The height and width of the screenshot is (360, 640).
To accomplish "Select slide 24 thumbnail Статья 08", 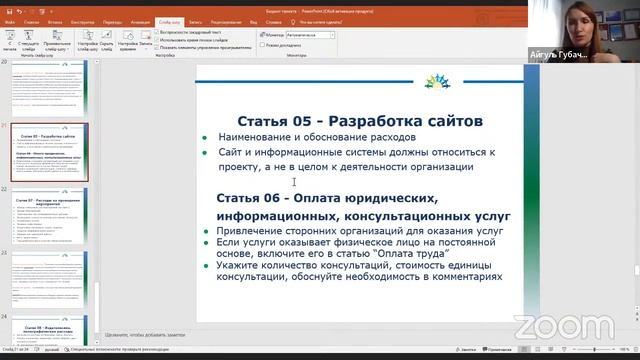I will [x=49, y=330].
